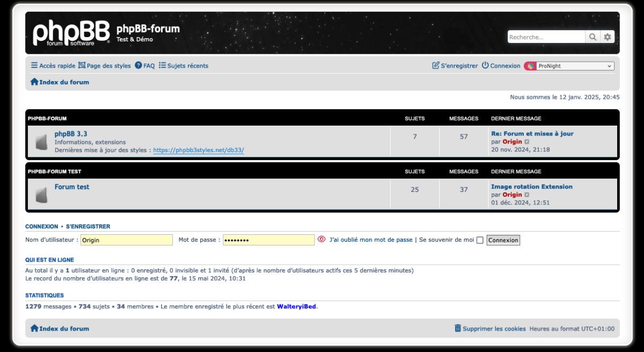644x352 pixels.
Task: Click the phpBB 3.3 forum folder icon
Action: 41,142
